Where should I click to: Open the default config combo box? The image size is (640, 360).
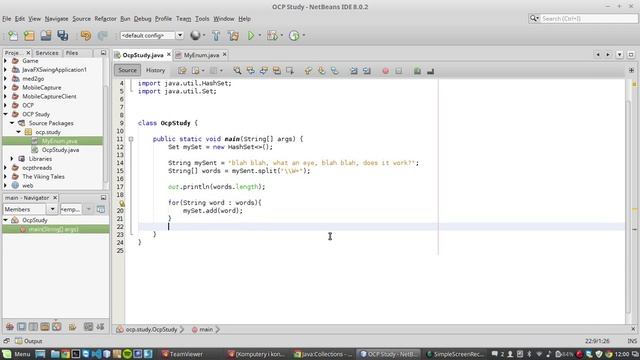[x=152, y=36]
